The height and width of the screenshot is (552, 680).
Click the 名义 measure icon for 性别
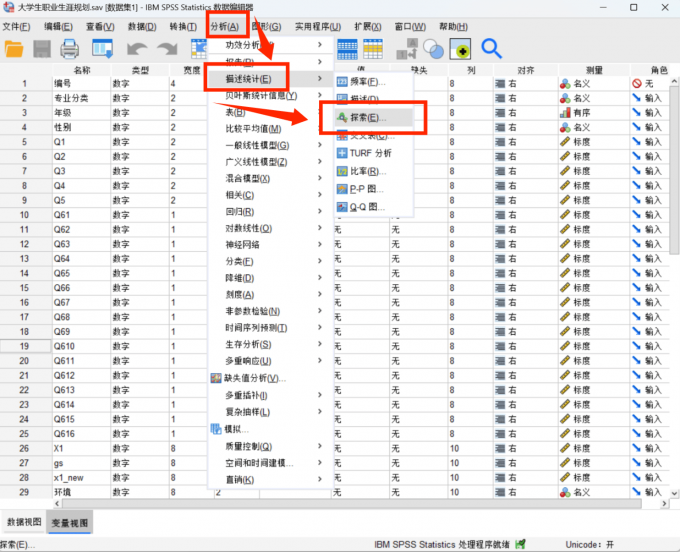[x=565, y=127]
